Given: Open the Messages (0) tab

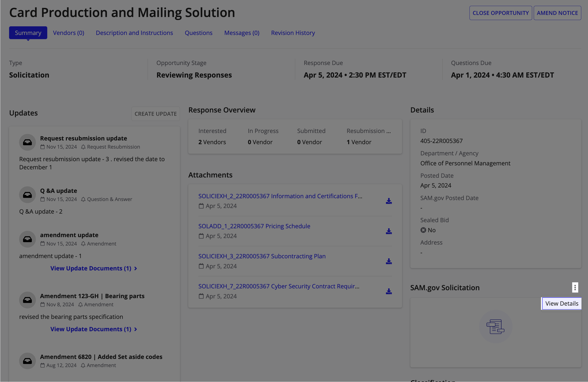Looking at the screenshot, I should (242, 33).
